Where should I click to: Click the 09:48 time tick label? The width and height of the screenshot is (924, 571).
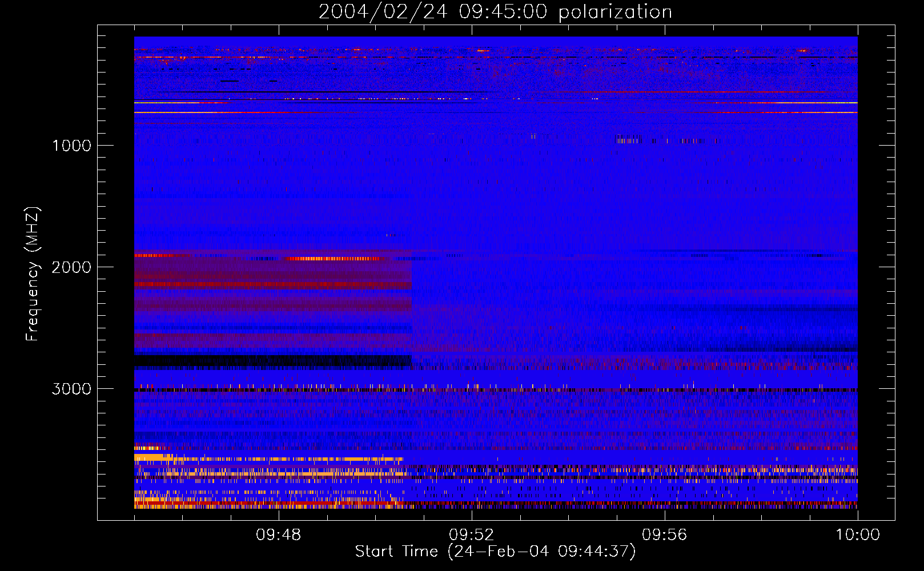(279, 535)
